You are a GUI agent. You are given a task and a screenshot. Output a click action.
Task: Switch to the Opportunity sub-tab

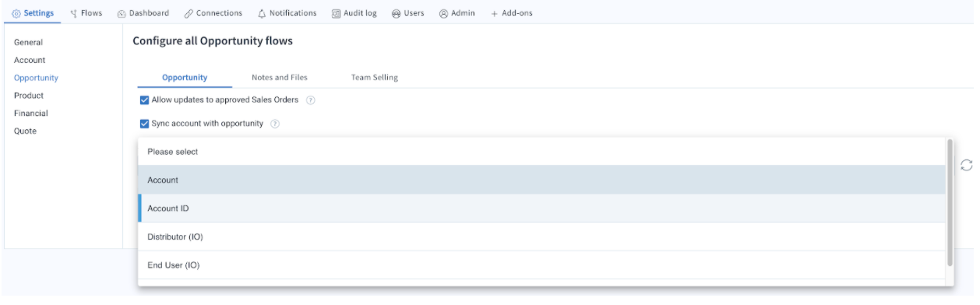coord(185,77)
